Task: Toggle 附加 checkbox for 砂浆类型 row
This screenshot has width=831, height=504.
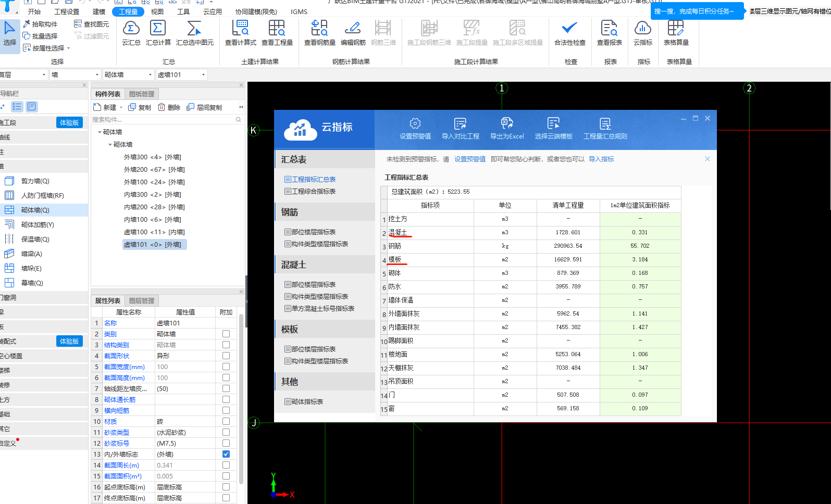Action: [x=226, y=432]
